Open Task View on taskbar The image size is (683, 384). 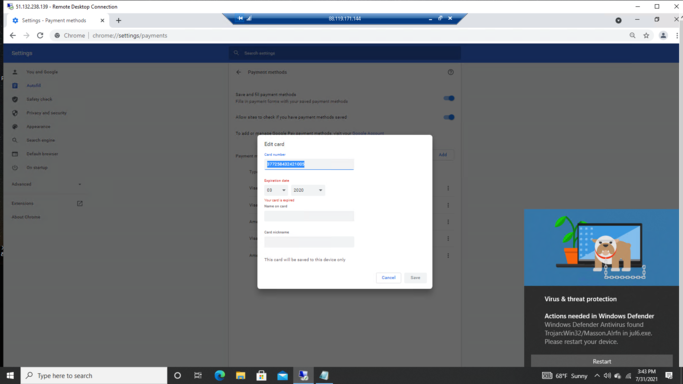(198, 375)
